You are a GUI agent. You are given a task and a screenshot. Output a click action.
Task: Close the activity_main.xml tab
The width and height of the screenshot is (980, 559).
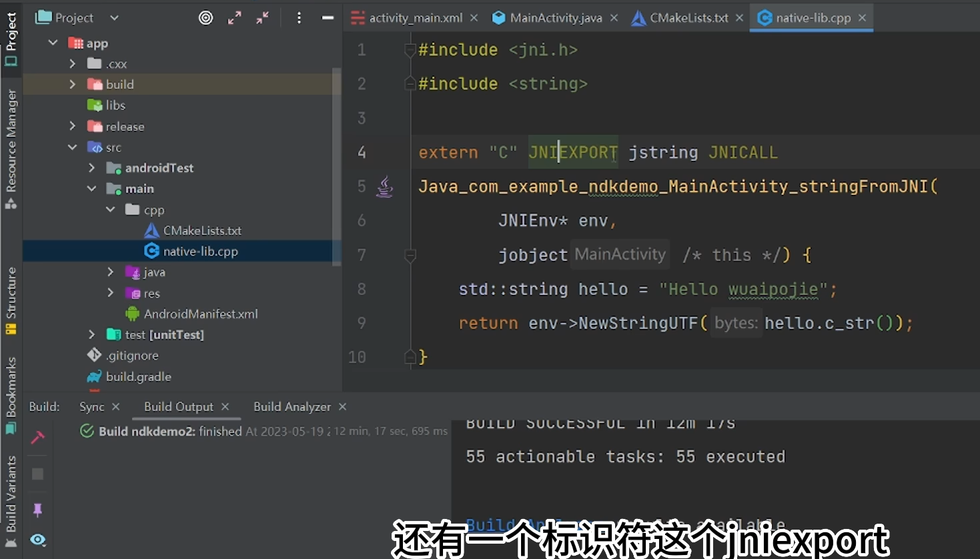(474, 18)
